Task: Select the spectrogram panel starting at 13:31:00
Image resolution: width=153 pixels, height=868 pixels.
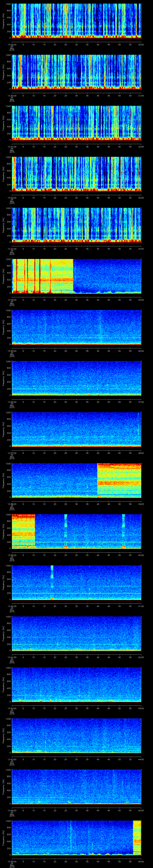Action: click(77, 123)
